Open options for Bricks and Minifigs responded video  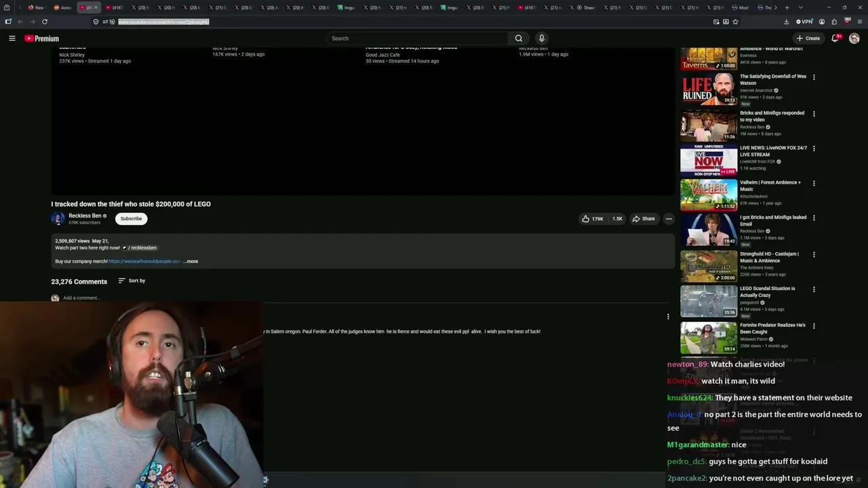click(814, 114)
